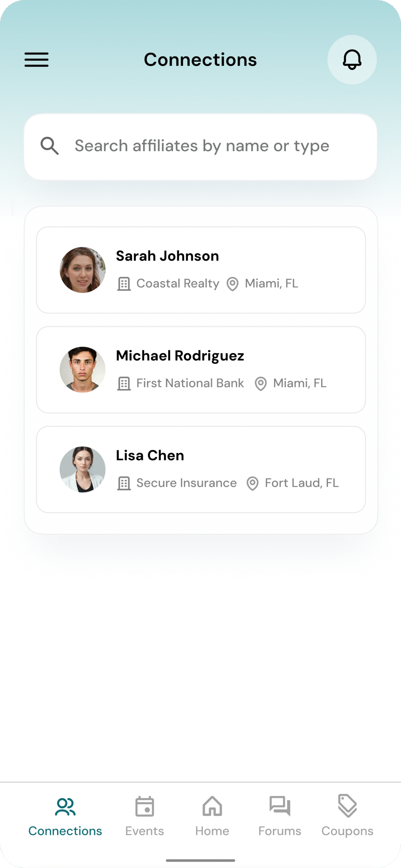Tap the location pin beside Fort Laud, FL
The width and height of the screenshot is (401, 868).
[x=253, y=483]
